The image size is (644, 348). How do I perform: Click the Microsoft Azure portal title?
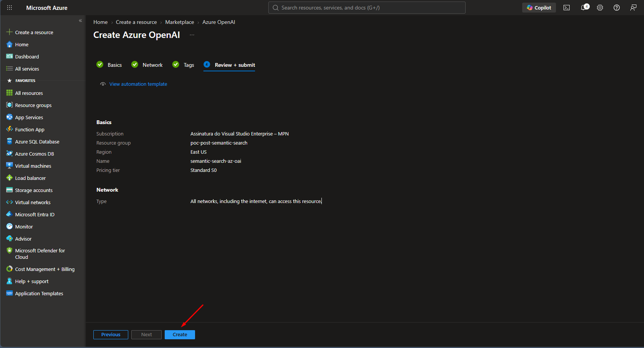click(x=47, y=8)
